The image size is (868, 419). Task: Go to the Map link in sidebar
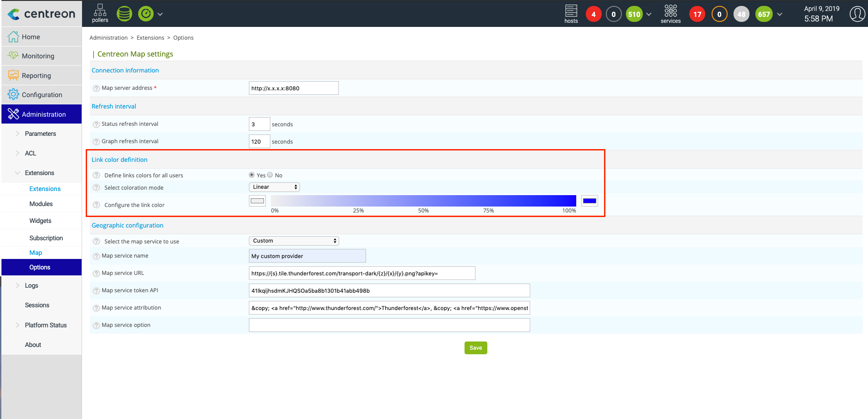[x=36, y=253]
